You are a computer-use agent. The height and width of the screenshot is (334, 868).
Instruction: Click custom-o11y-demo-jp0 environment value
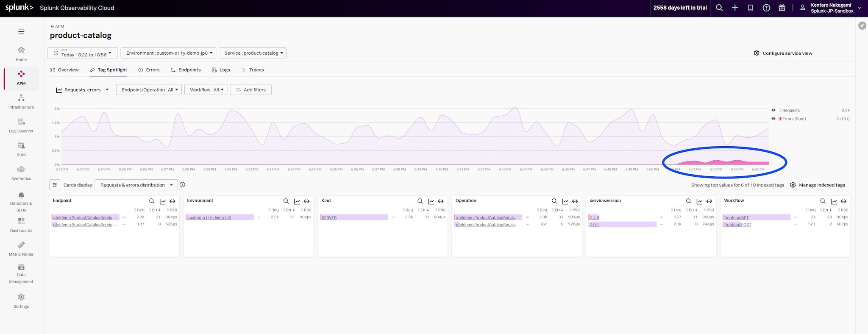pyautogui.click(x=209, y=217)
